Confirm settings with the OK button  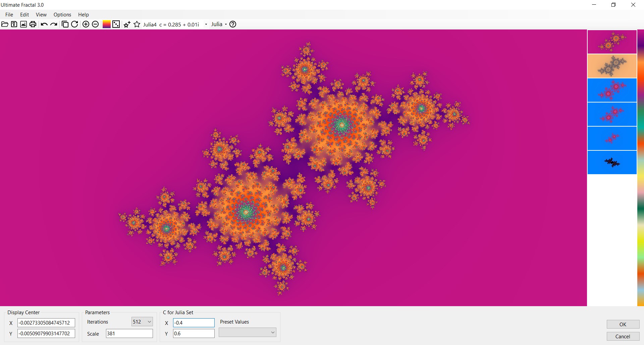(623, 324)
